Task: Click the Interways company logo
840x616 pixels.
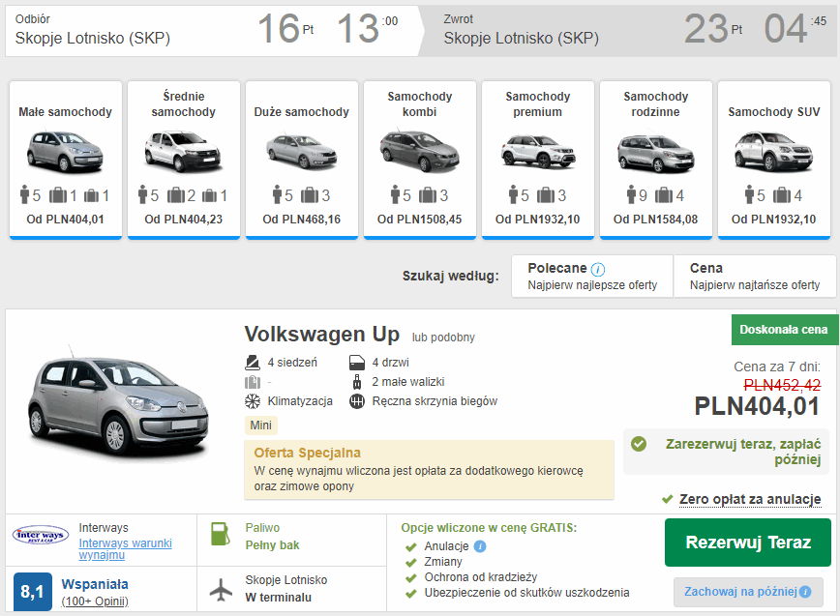Action: (x=41, y=535)
